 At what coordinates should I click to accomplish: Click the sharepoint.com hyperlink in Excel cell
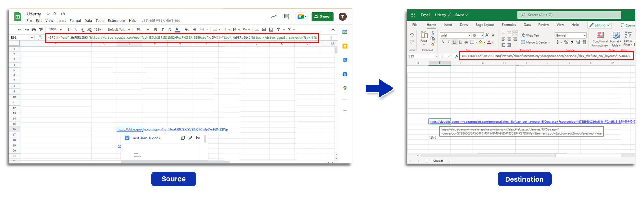tap(532, 122)
